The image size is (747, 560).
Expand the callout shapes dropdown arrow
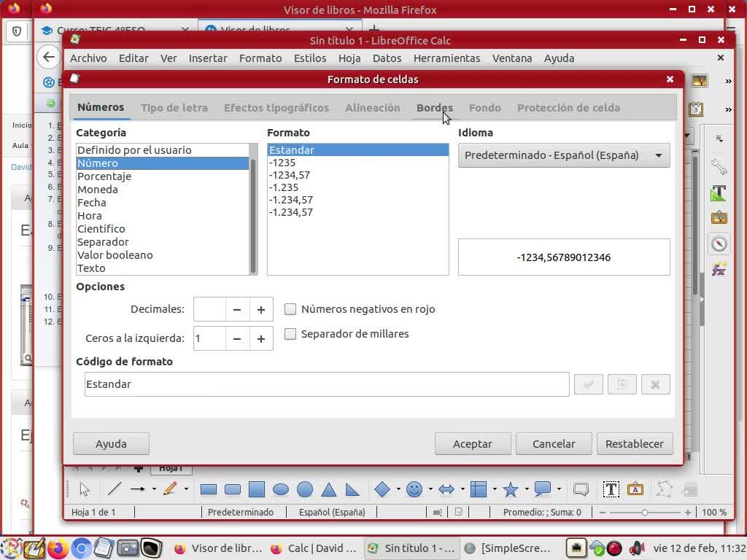559,489
